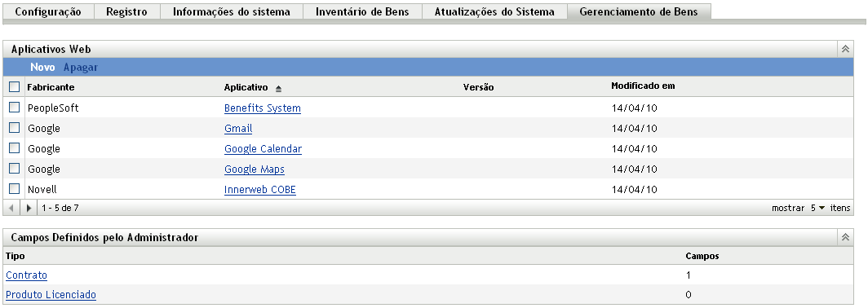The height and width of the screenshot is (308, 868).
Task: Open the Atualizações do Sistema tab
Action: [x=494, y=11]
